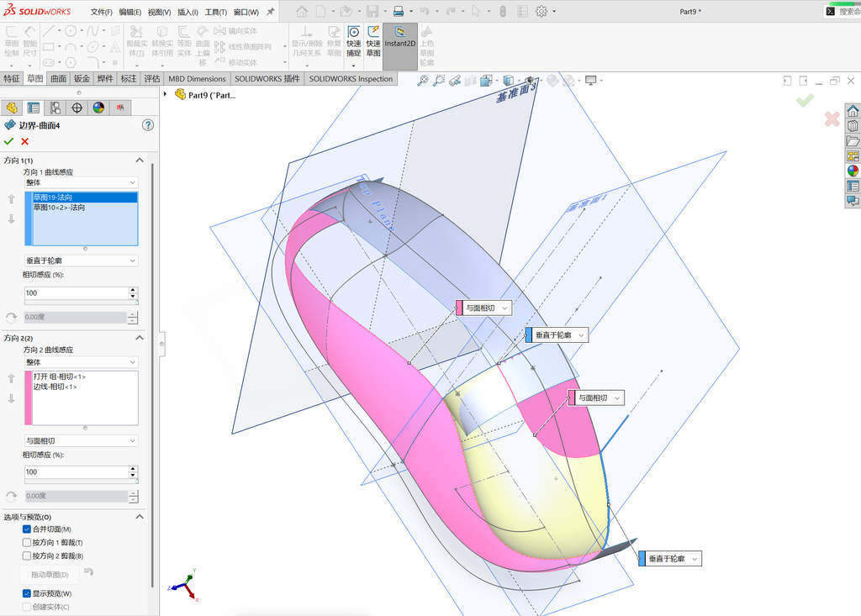Open DimXpertManager crosshair tab icon
The image size is (861, 616).
click(77, 108)
